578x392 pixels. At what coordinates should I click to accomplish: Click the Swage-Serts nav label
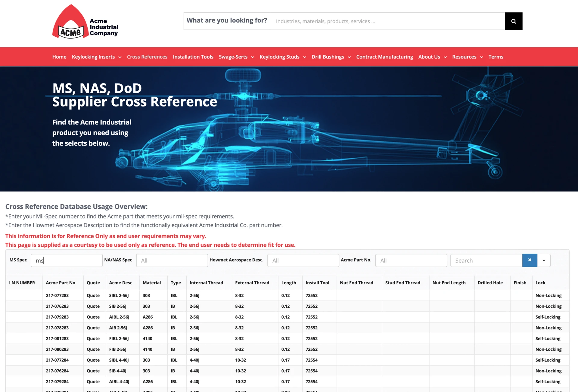(x=233, y=57)
